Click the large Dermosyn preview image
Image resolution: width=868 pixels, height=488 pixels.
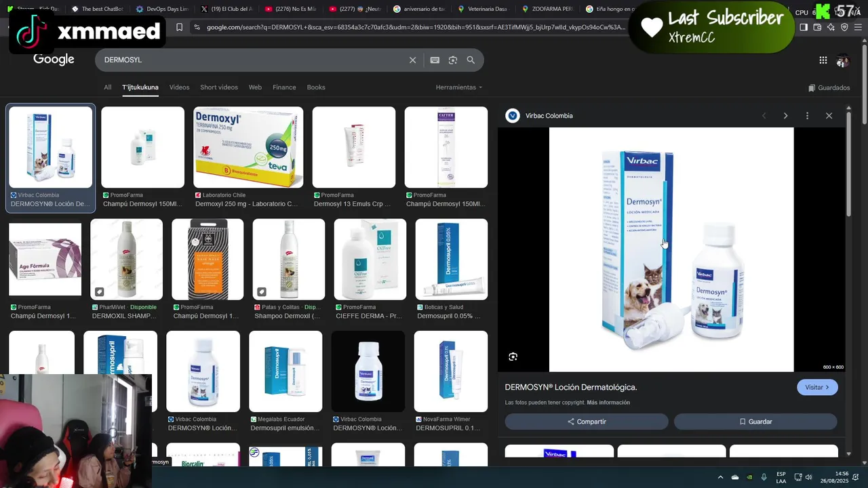tap(671, 249)
